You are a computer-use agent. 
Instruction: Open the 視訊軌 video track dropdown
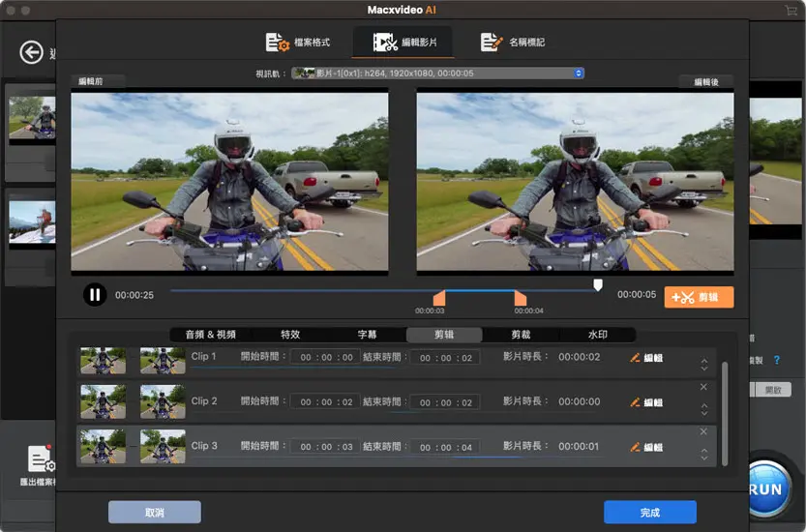[x=438, y=73]
